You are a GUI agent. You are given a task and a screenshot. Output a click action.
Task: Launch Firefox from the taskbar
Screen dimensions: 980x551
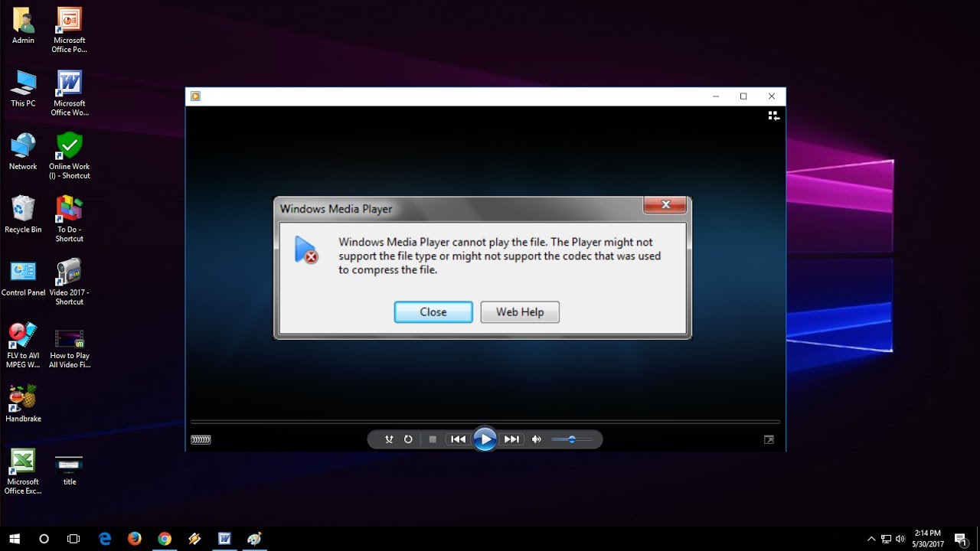point(135,539)
